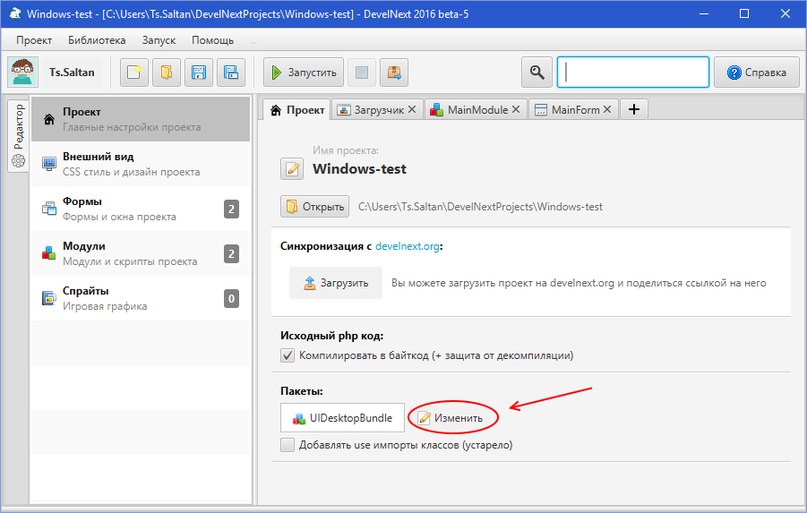Viewport: 807px width, 513px height.
Task: Open help via Справка button
Action: [x=757, y=73]
